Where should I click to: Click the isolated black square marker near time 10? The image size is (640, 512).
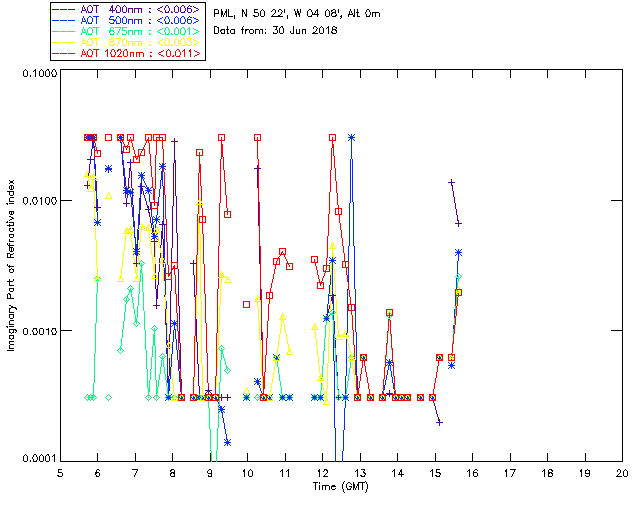tap(247, 304)
